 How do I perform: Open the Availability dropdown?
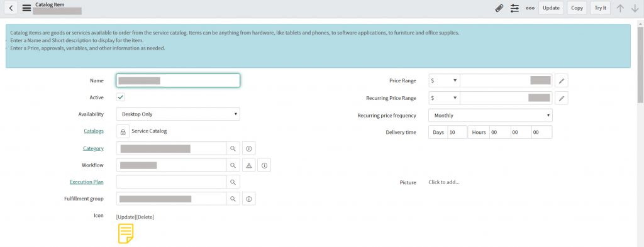[x=178, y=114]
